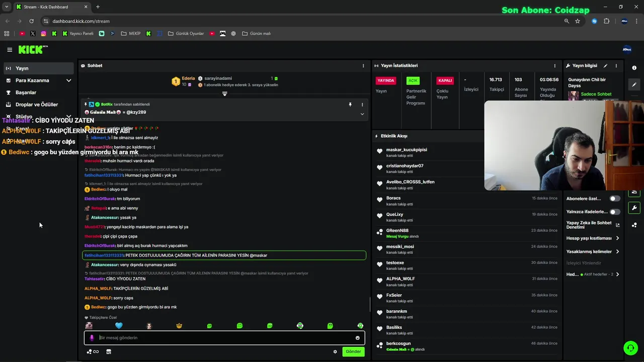Select Yayın in the left sidebar
Screen dimensions: 644x362
39,68
